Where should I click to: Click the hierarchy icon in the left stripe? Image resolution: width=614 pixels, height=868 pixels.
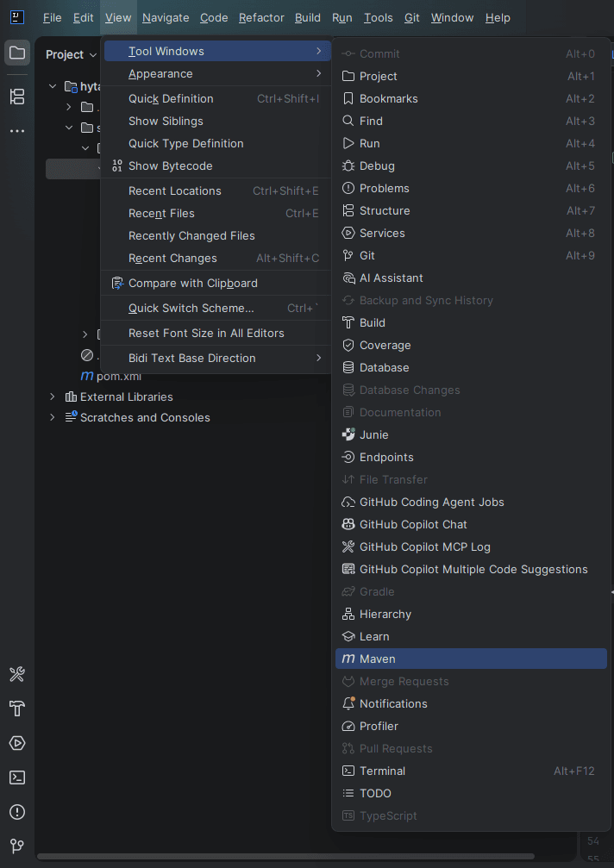16,97
